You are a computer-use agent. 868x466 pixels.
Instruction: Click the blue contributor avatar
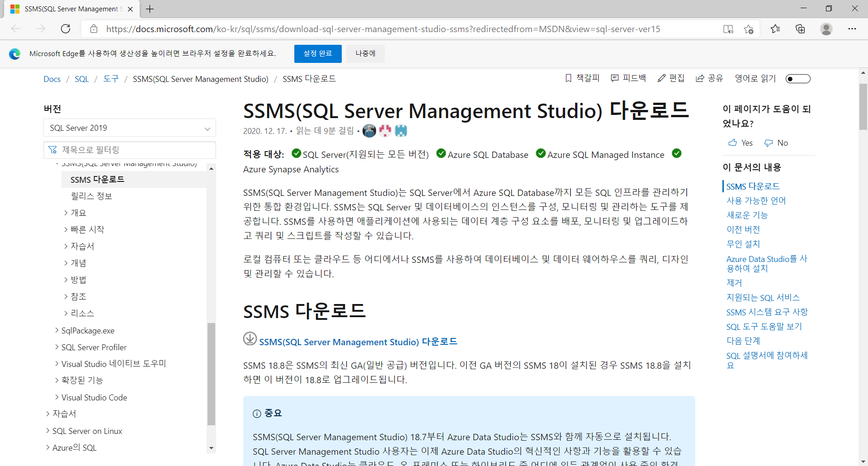(x=401, y=131)
